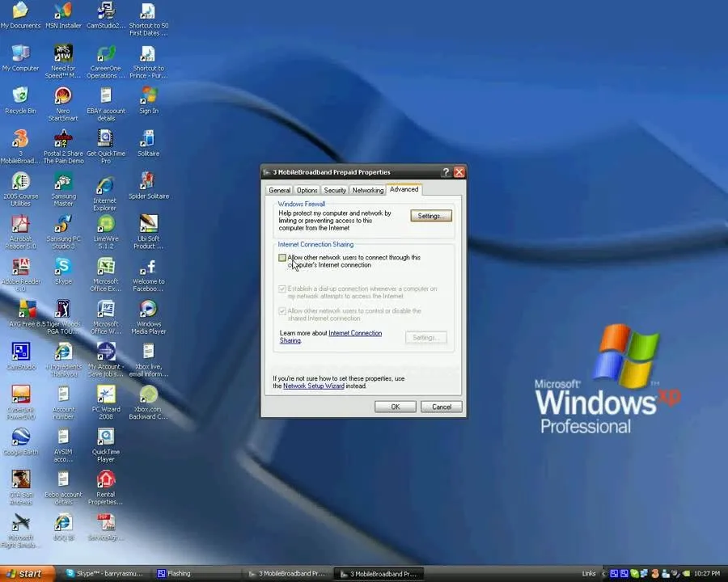Click the Get QuickTime Pro shortcut
The image size is (728, 582).
click(x=106, y=146)
